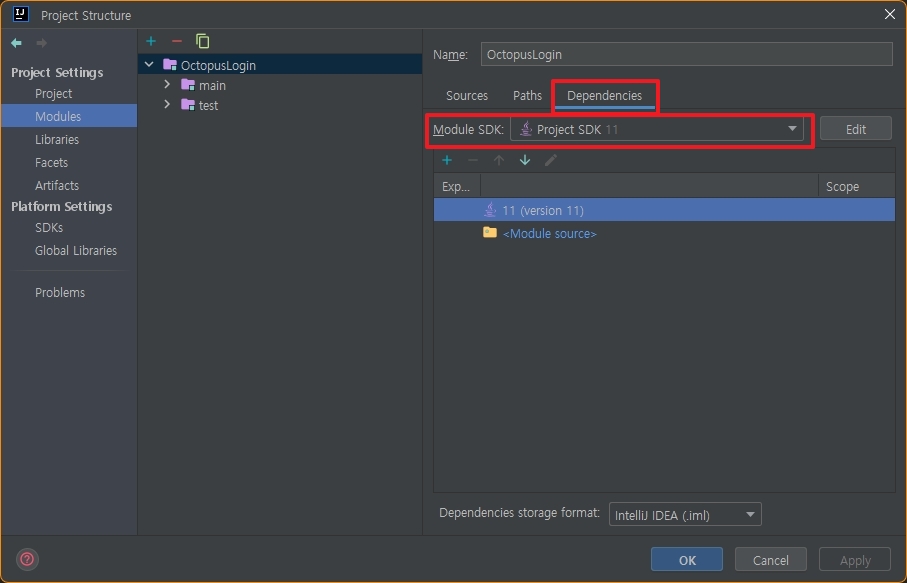Open Libraries settings
Viewport: 907px width, 583px height.
[x=57, y=139]
